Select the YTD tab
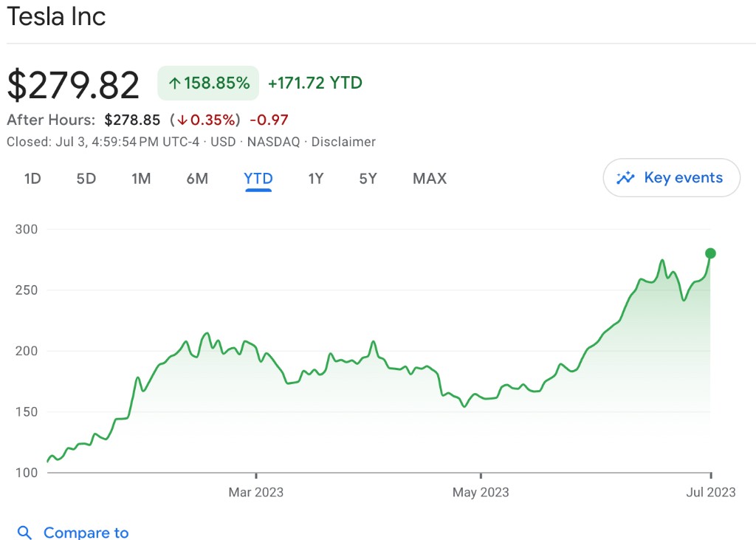 coord(258,179)
